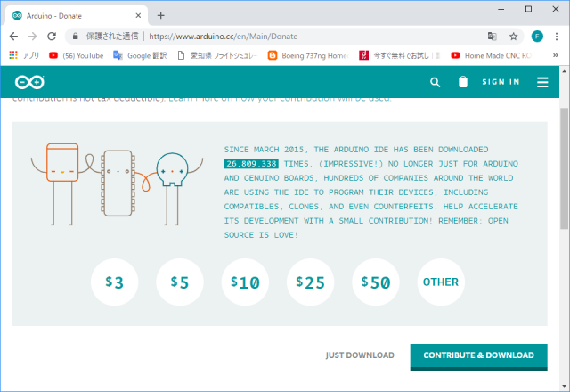Open the Chrome three-dot menu

coord(556,36)
